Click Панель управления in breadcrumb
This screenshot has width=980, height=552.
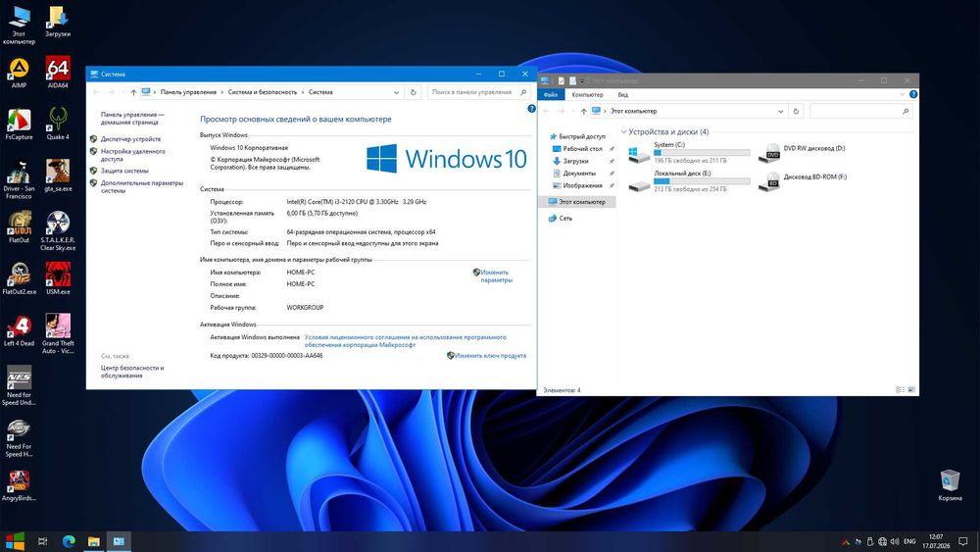coord(188,92)
